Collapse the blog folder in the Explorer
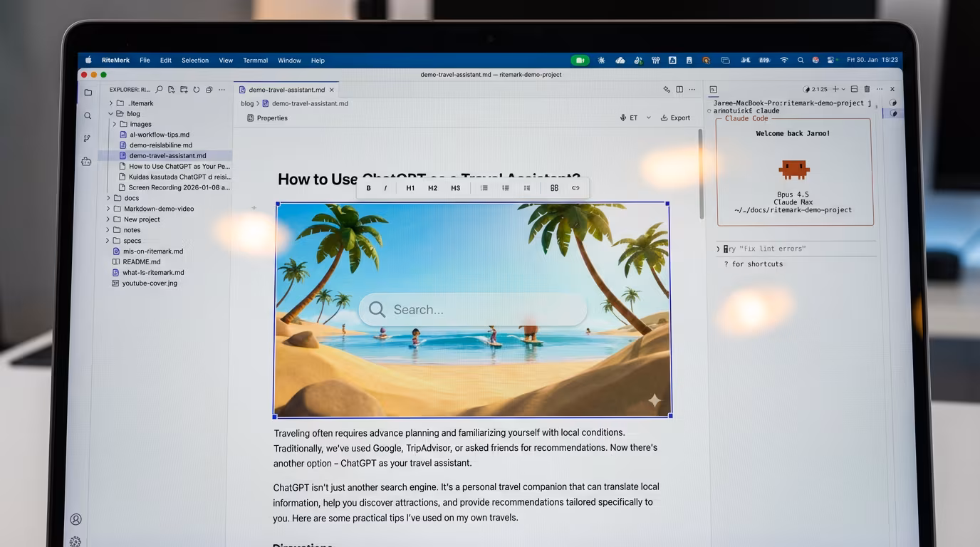The height and width of the screenshot is (547, 980). tap(111, 114)
